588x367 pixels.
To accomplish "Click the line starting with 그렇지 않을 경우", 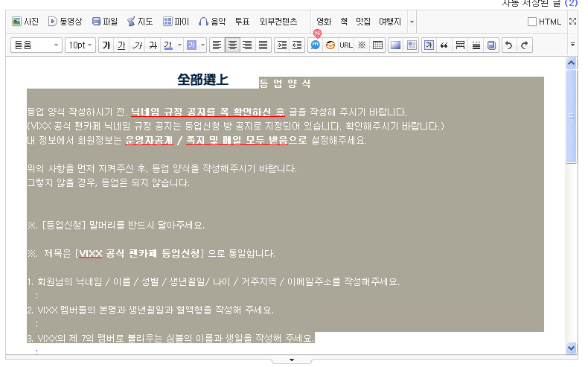I will tap(109, 182).
